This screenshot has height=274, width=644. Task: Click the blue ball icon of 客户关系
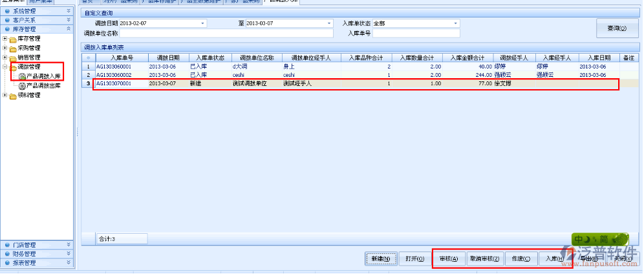[7, 19]
